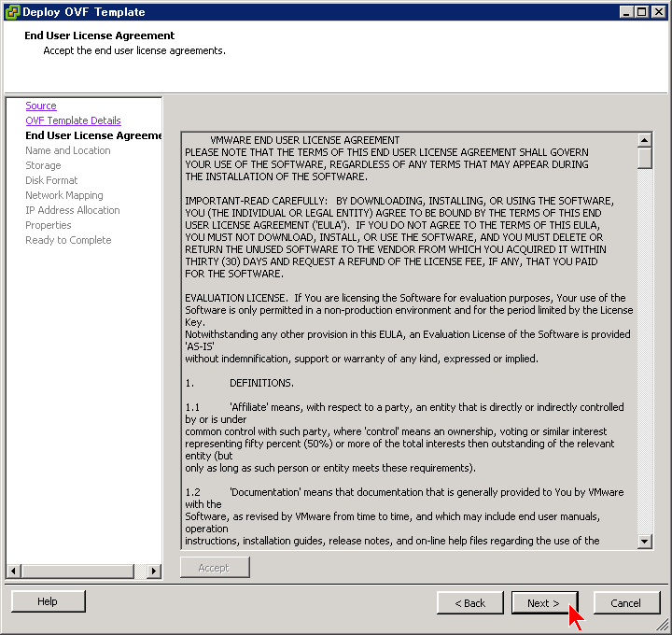This screenshot has height=635, width=672.
Task: Click the window resize grip corner
Action: pos(662,626)
